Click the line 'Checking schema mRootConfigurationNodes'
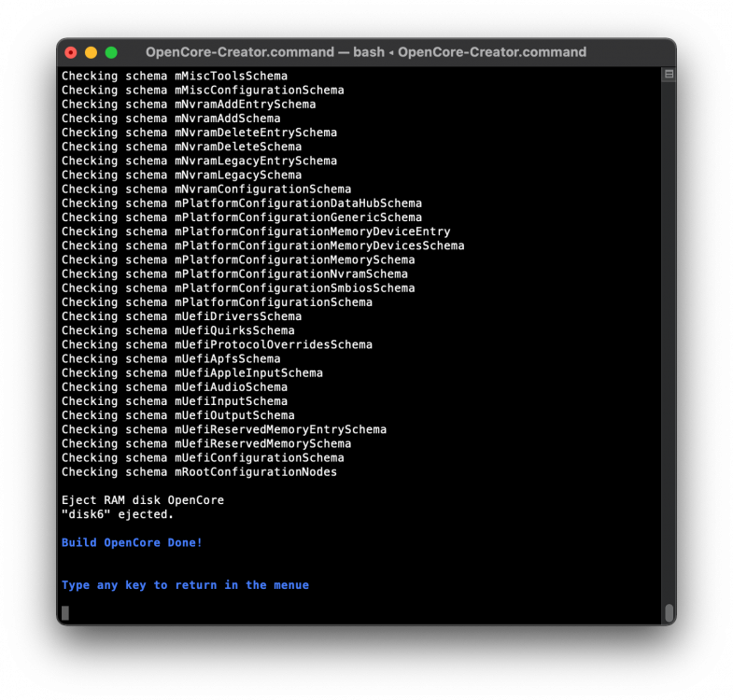Viewport: 733px width, 700px height. (199, 471)
